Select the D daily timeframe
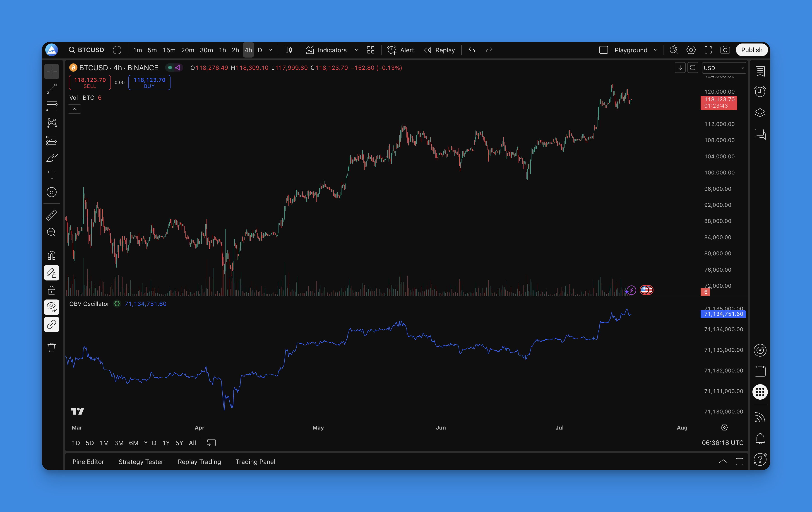Image resolution: width=812 pixels, height=512 pixels. [x=260, y=50]
